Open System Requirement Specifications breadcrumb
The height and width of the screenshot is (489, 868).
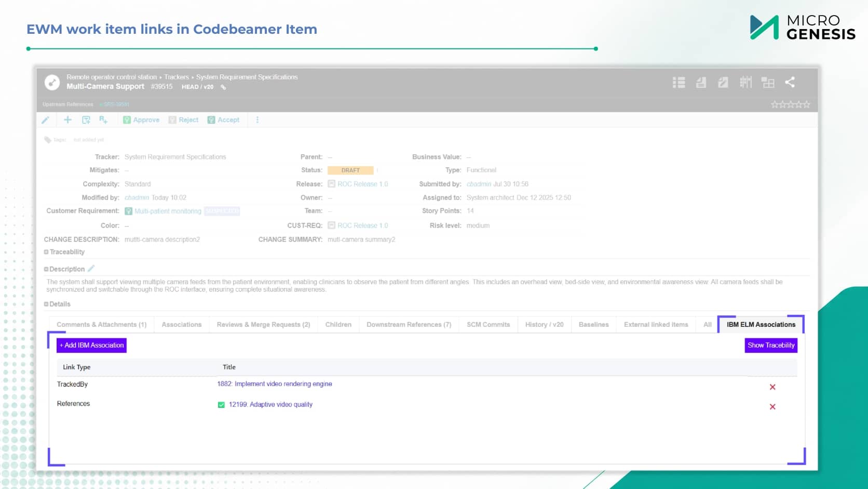pos(247,77)
